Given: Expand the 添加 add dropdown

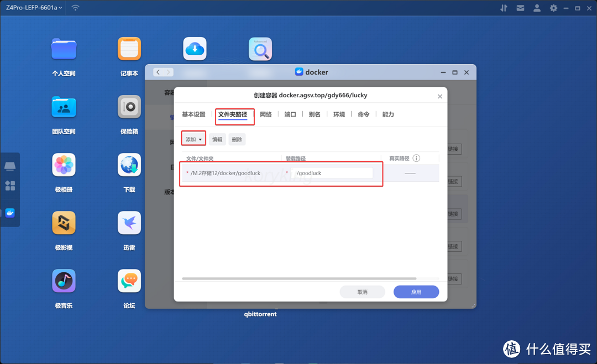Looking at the screenshot, I should (x=193, y=139).
